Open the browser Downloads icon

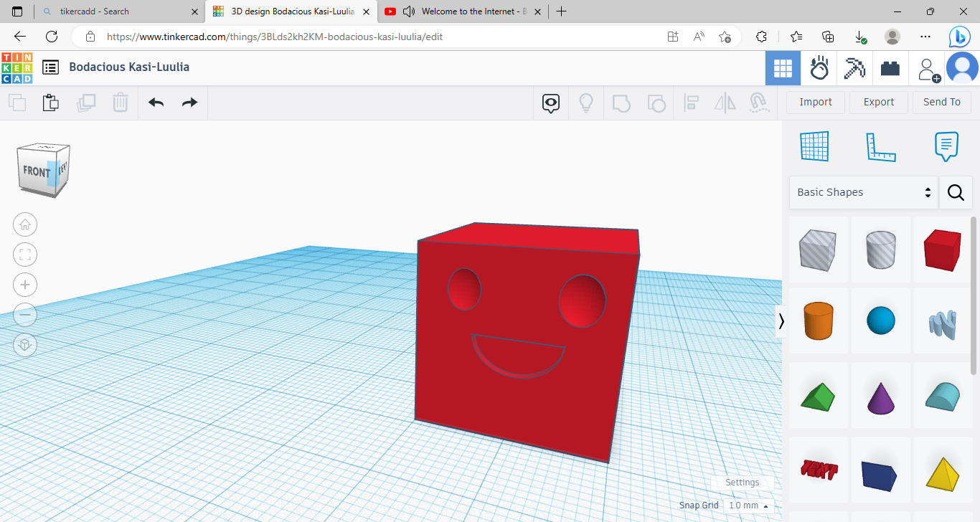[x=860, y=37]
